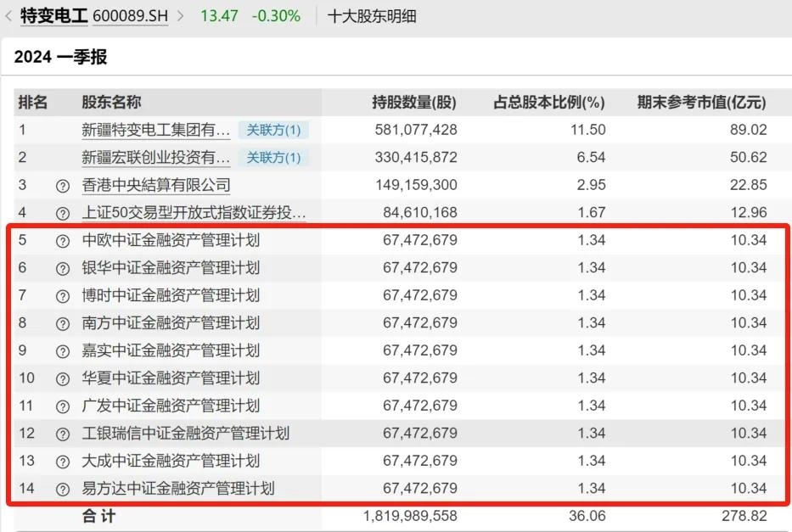Click help icon beside 香港中央结算有限公司
The height and width of the screenshot is (532, 792).
(x=63, y=186)
